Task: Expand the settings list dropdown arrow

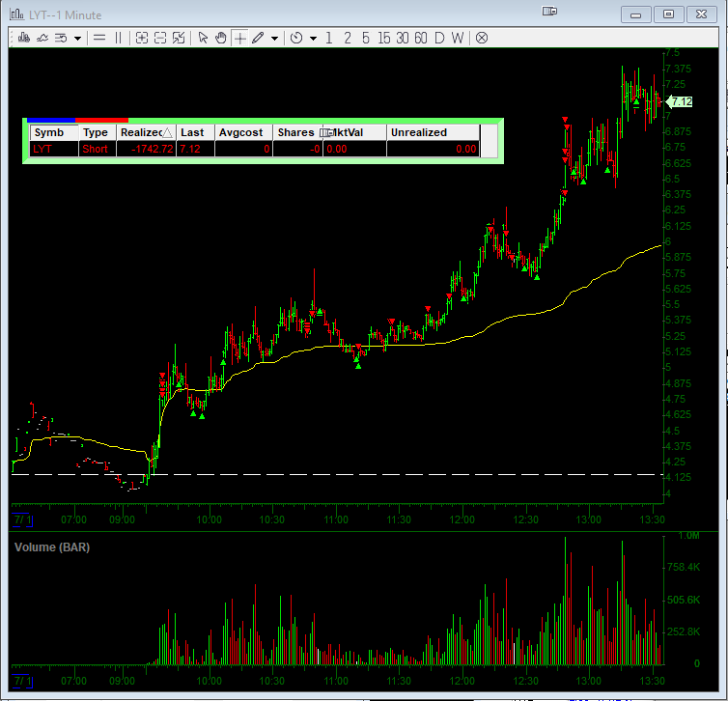Action: [x=77, y=38]
